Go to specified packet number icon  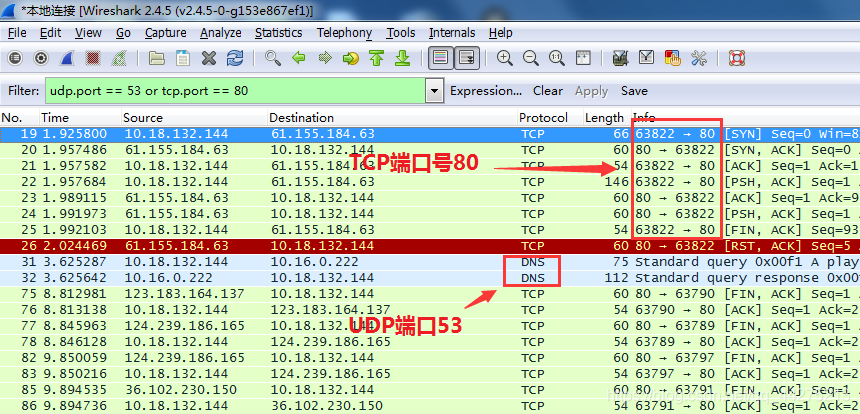(350, 58)
